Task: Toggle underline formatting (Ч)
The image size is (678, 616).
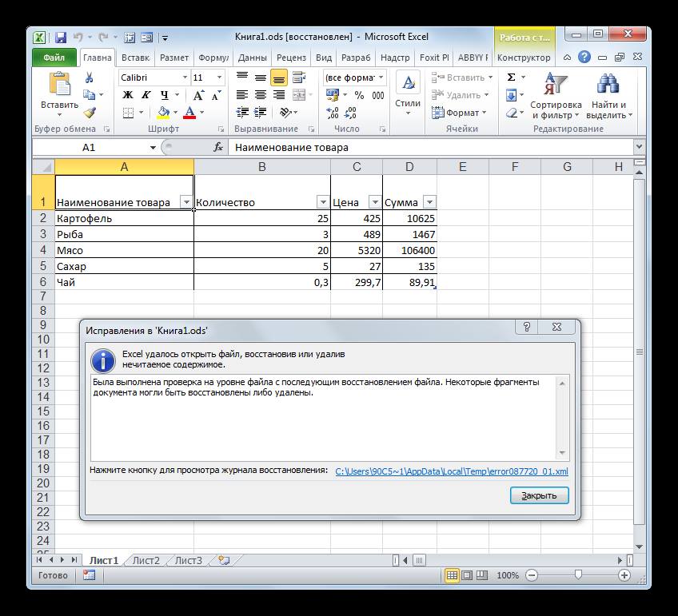Action: tap(165, 95)
